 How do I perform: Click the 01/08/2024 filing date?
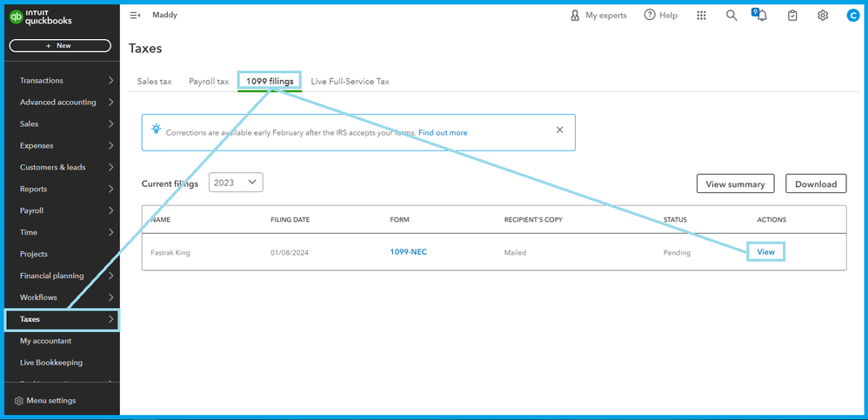(x=290, y=253)
